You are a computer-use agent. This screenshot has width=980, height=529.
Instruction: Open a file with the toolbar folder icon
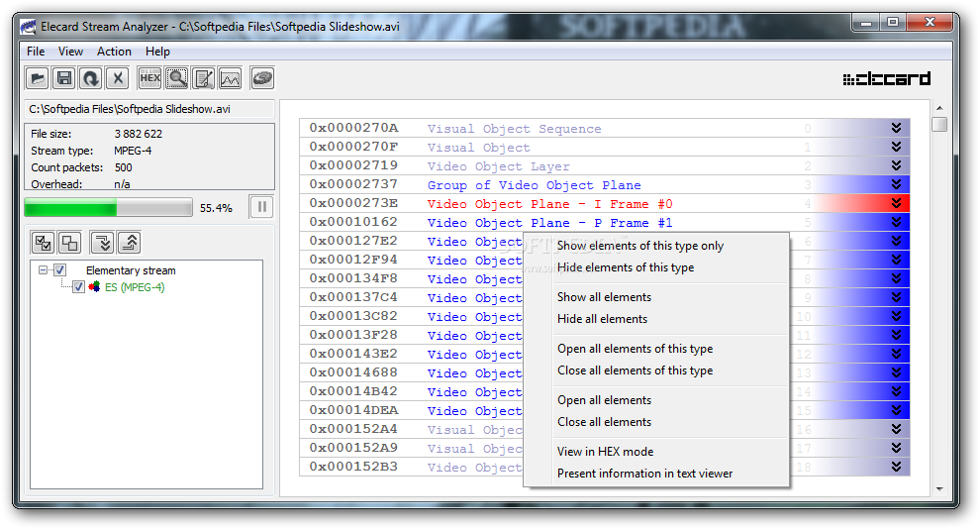(38, 79)
